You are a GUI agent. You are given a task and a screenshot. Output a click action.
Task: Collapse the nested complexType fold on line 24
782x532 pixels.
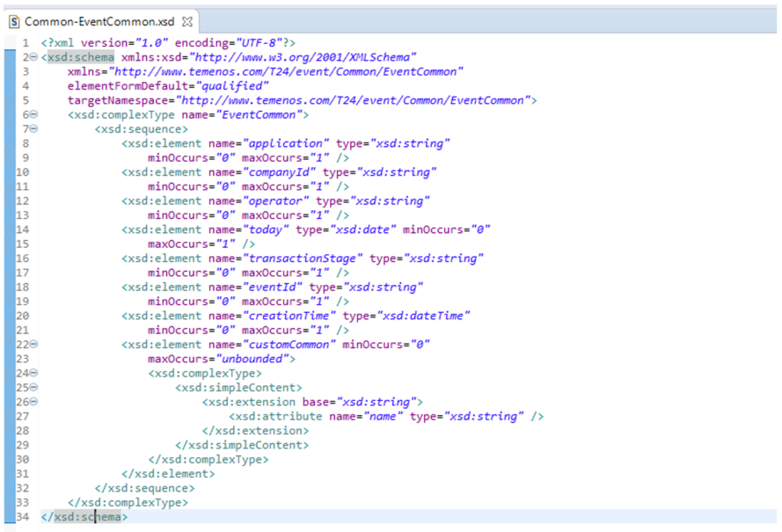(33, 373)
